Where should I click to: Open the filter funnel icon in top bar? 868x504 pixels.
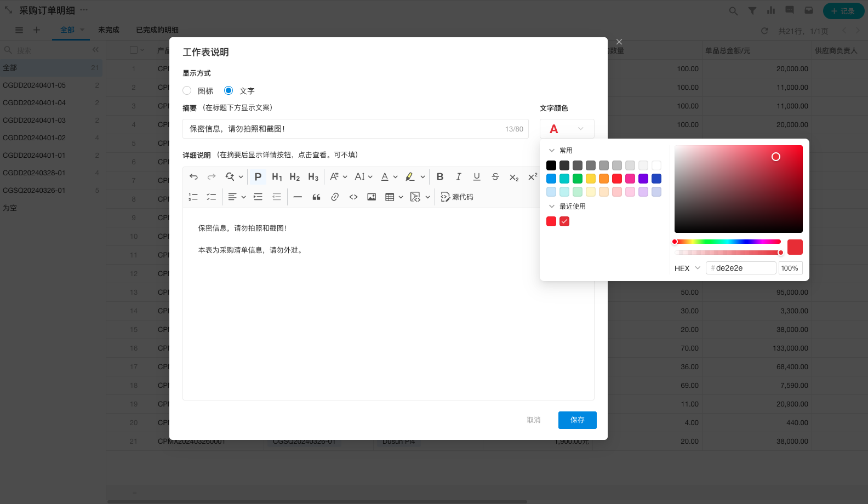pyautogui.click(x=752, y=11)
